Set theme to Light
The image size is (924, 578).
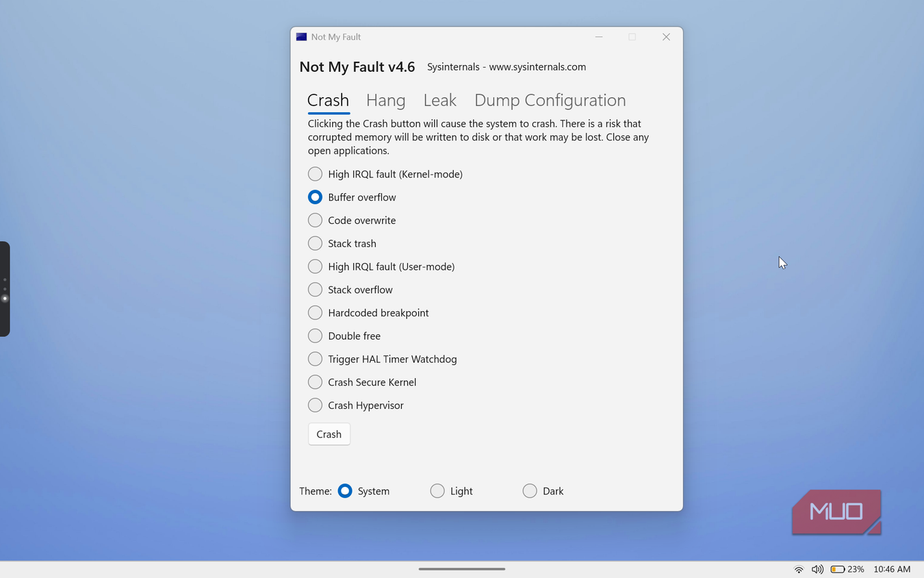tap(452, 491)
